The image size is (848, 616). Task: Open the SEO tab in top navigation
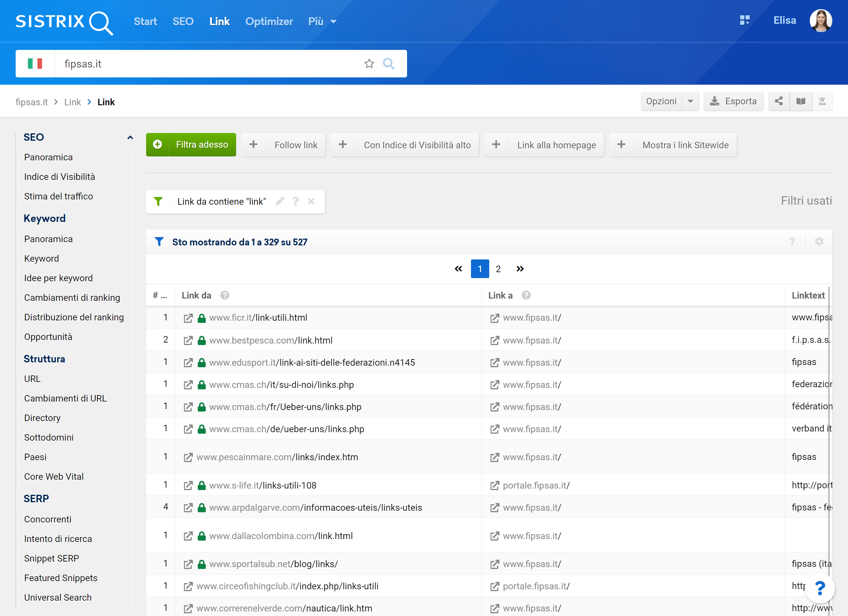tap(183, 21)
